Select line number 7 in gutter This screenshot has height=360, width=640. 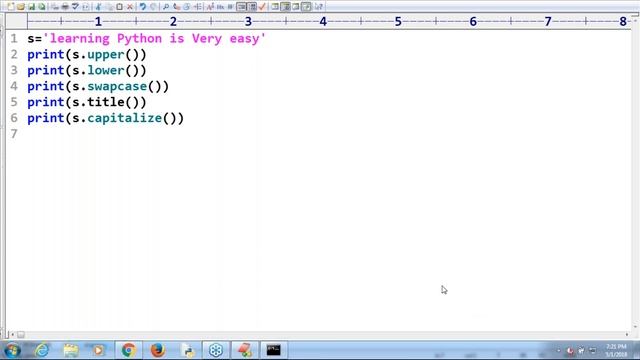point(14,134)
